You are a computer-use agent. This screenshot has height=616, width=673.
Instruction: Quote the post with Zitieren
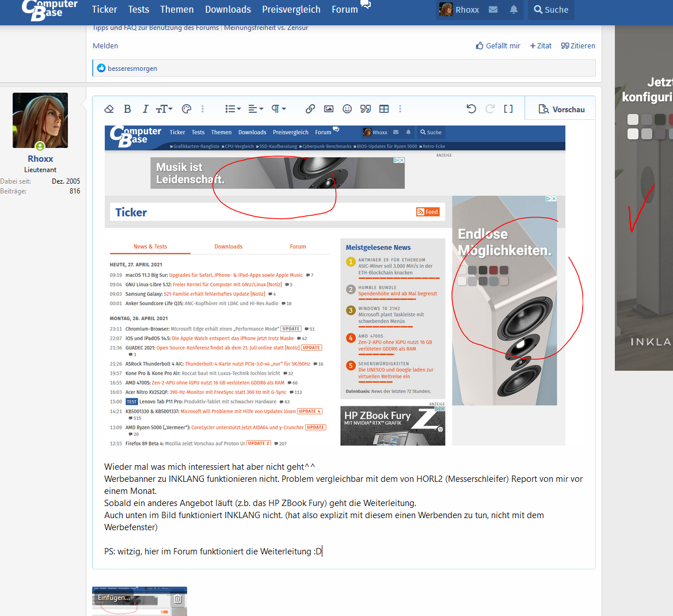[x=577, y=46]
